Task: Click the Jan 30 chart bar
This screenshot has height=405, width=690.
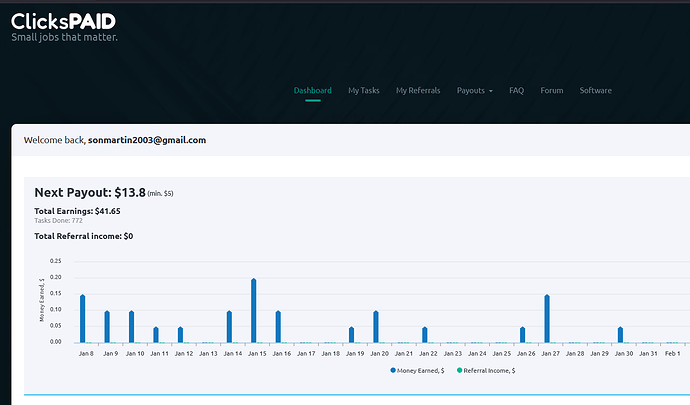Action: [x=620, y=334]
